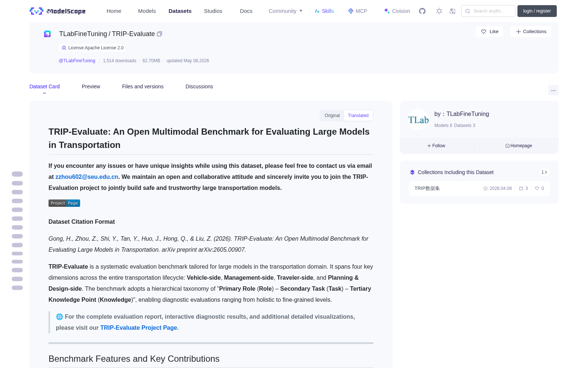Click the Datasets 3 count
588x368 pixels.
[465, 125]
